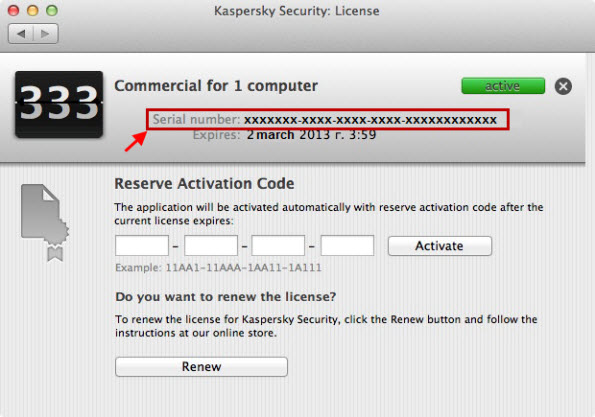Close the window with the red button
This screenshot has width=595, height=417.
[14, 10]
